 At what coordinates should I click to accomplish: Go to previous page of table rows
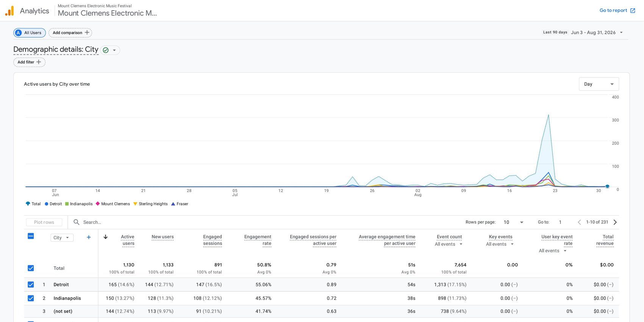click(579, 222)
